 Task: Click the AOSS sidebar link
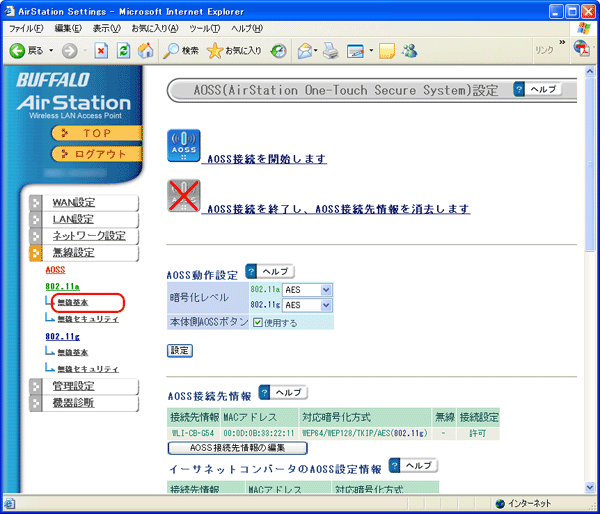[55, 270]
